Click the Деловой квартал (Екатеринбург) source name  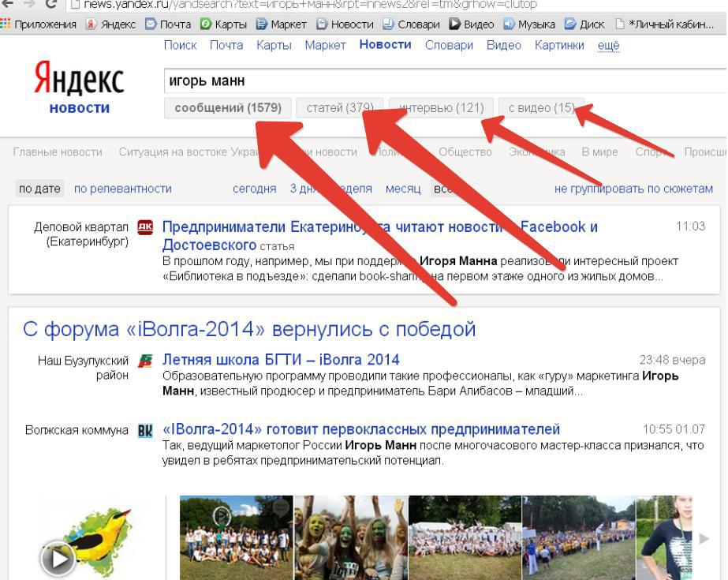(x=81, y=234)
